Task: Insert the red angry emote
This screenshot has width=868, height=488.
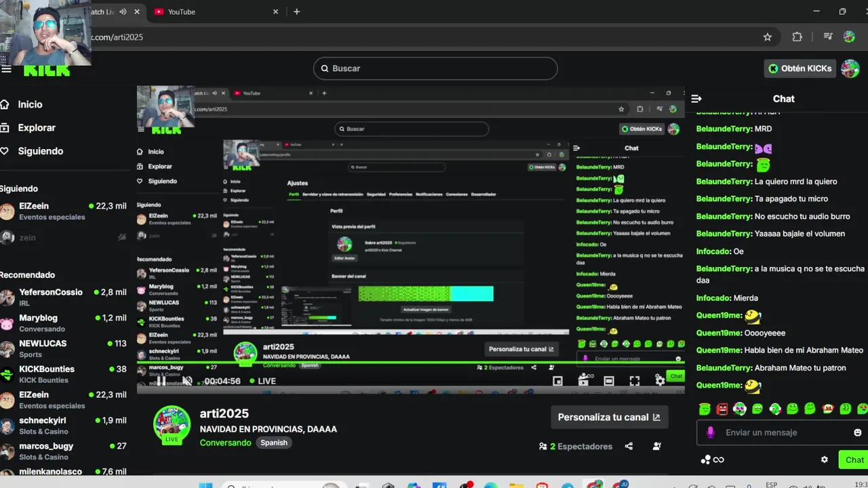Action: tap(722, 409)
